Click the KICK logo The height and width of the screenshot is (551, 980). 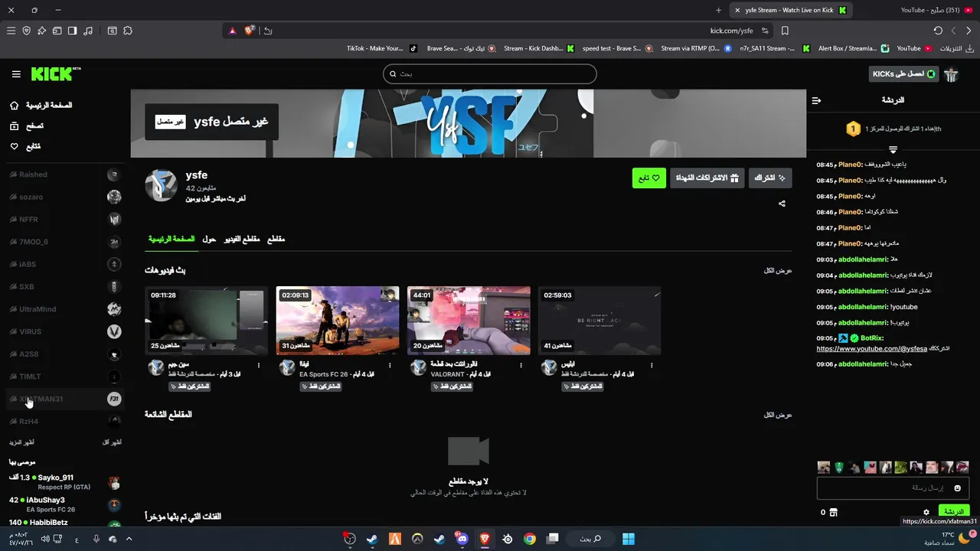point(56,74)
